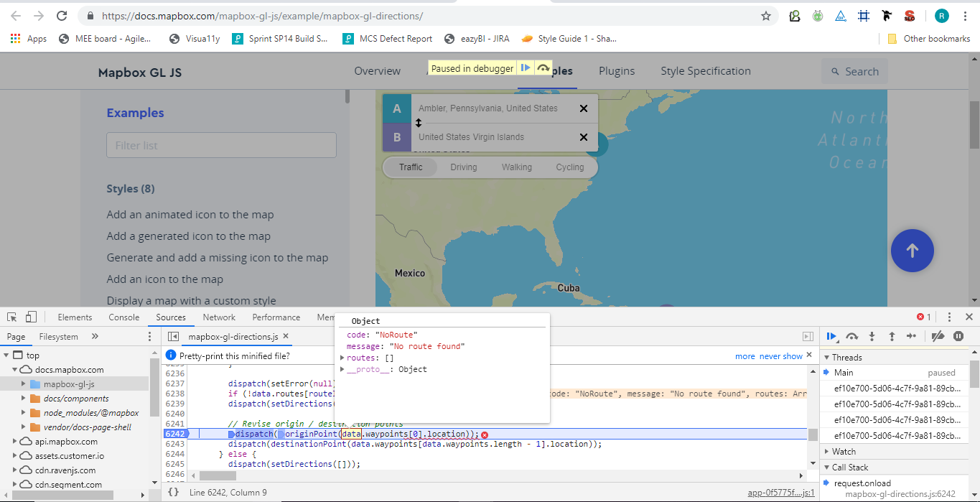Screen dimensions: 980x502
Task: Step into next function call icon
Action: tap(872, 336)
